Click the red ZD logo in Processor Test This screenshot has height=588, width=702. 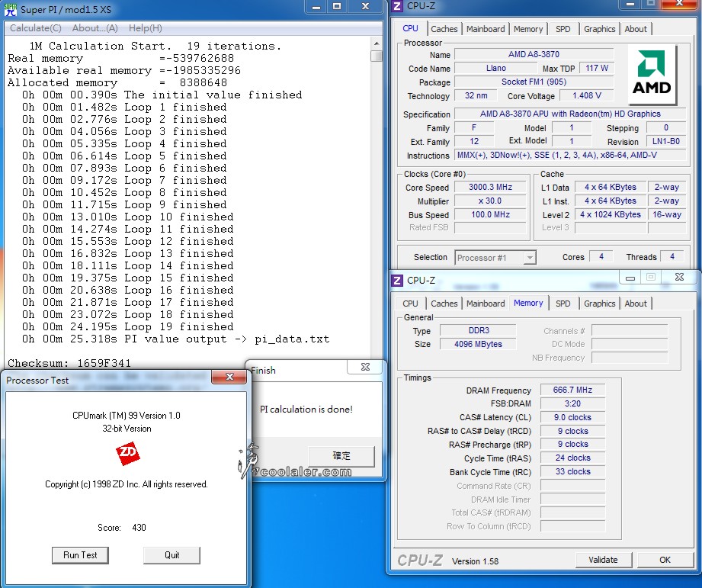127,453
